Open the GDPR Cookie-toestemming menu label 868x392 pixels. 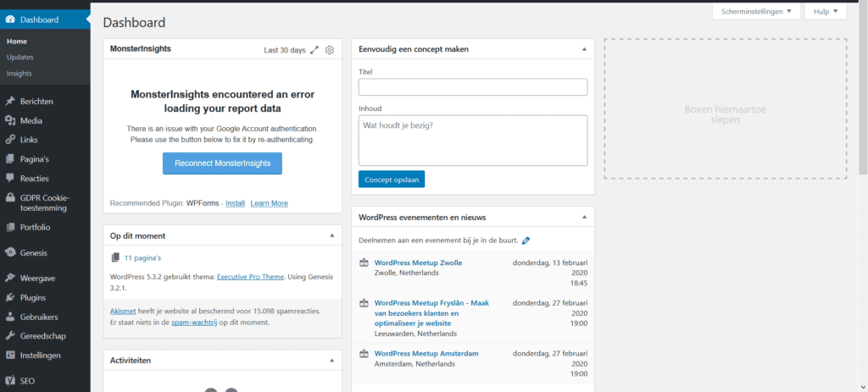[46, 203]
